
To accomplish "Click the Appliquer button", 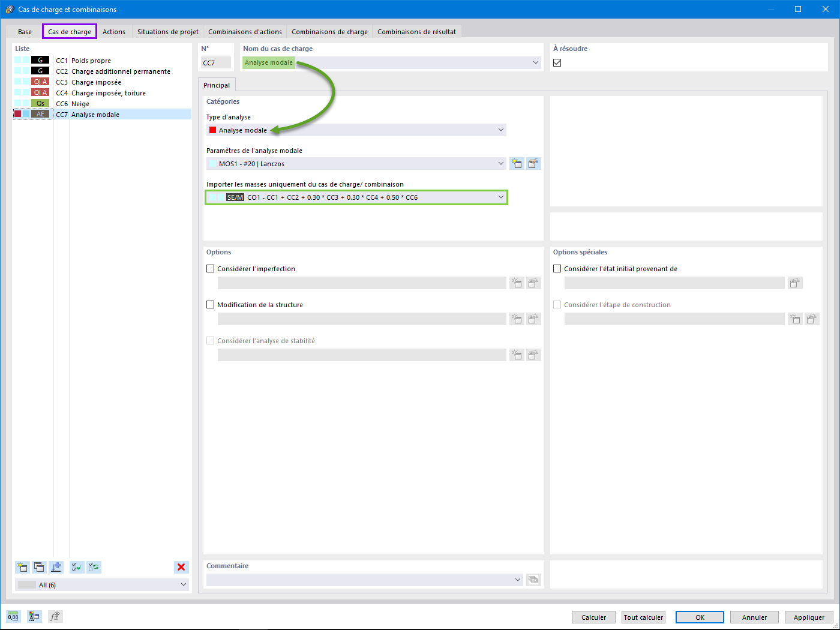I will point(809,617).
